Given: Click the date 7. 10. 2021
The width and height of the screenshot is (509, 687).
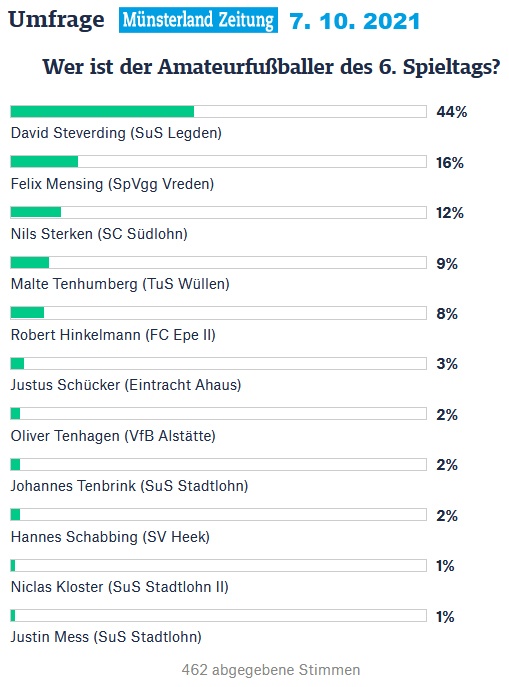Looking at the screenshot, I should 354,21.
